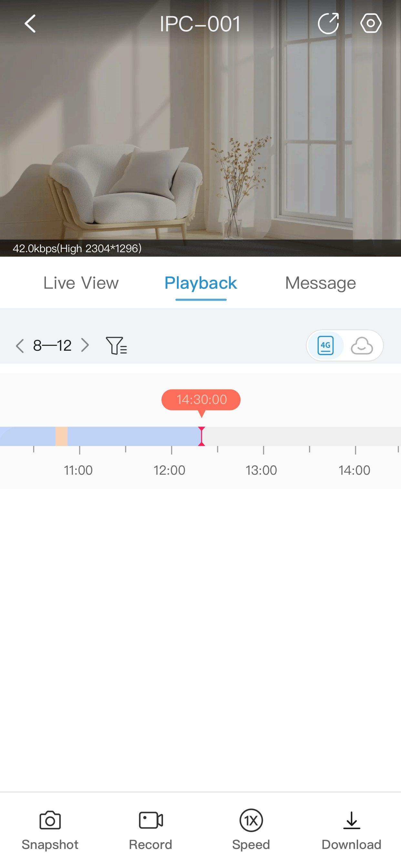Screen dimensions: 401x868
Task: Switch to SD card storage source
Action: pyautogui.click(x=325, y=346)
